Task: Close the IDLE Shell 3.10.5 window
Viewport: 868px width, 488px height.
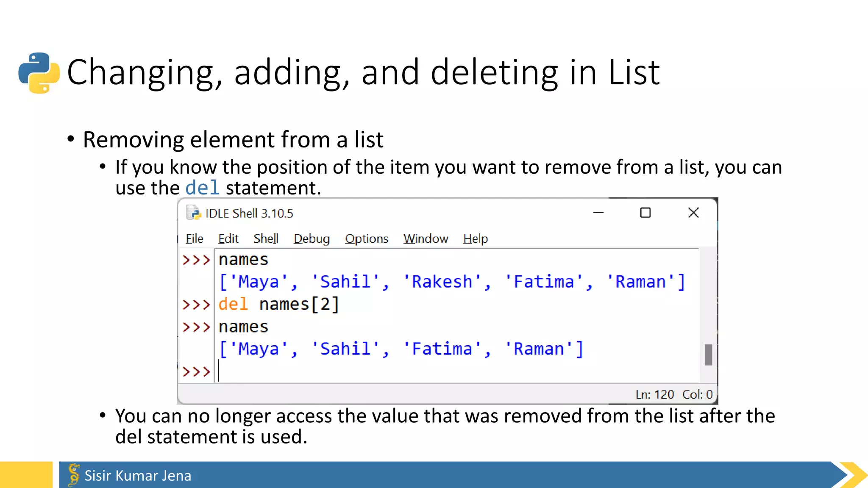Action: [693, 213]
